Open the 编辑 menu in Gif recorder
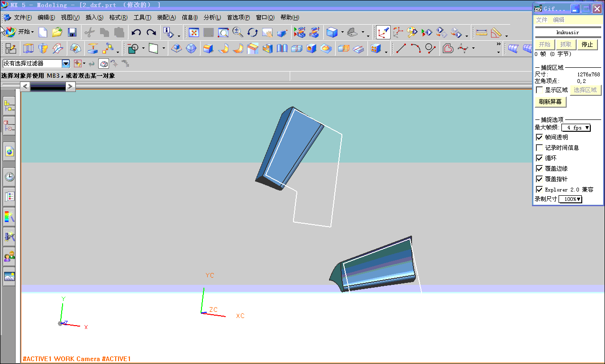Image resolution: width=605 pixels, height=364 pixels. pyautogui.click(x=559, y=20)
